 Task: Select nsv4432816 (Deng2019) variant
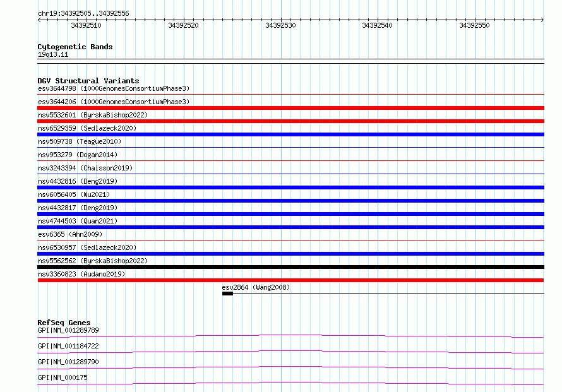click(78, 181)
